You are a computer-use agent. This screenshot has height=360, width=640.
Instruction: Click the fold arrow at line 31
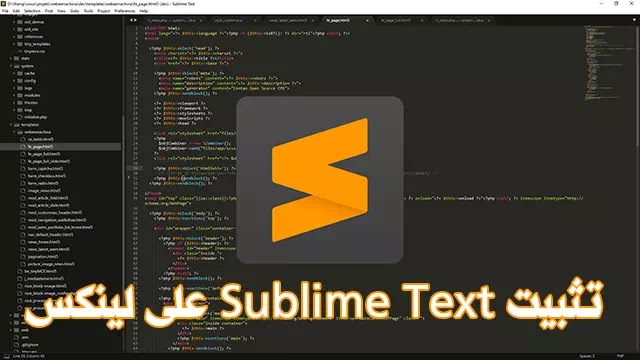pos(129,178)
